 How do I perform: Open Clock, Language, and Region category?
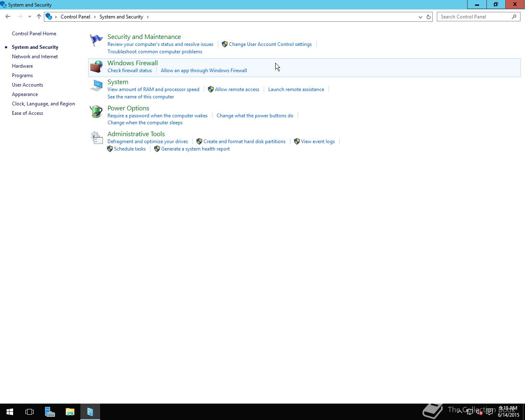pos(43,104)
